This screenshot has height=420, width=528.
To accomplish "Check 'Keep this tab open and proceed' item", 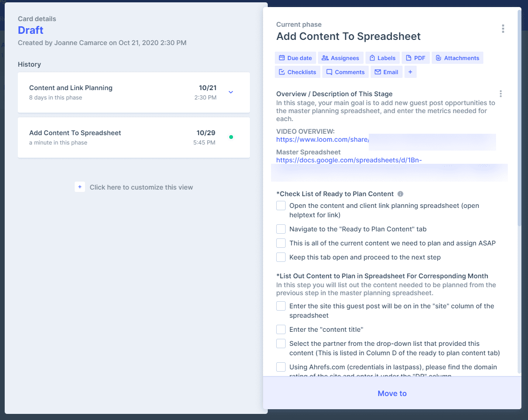I will click(x=281, y=257).
